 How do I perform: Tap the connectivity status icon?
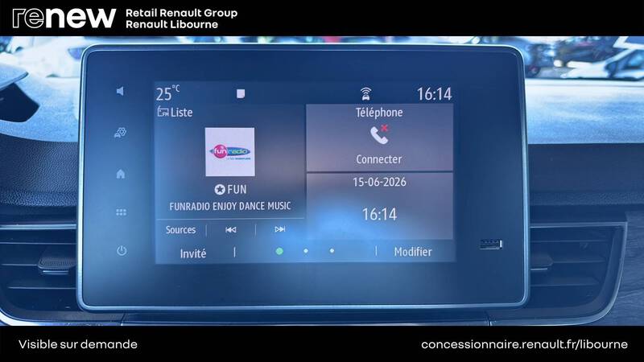point(365,94)
